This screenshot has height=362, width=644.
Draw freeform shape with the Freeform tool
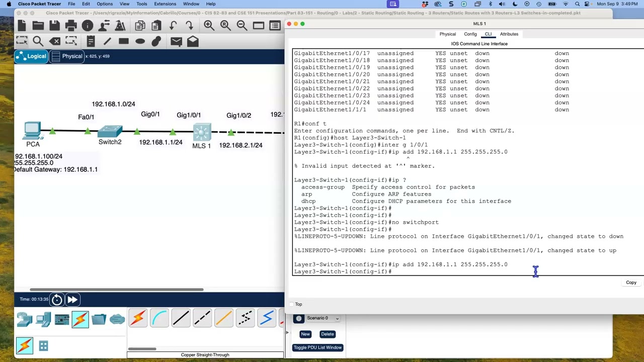(156, 41)
